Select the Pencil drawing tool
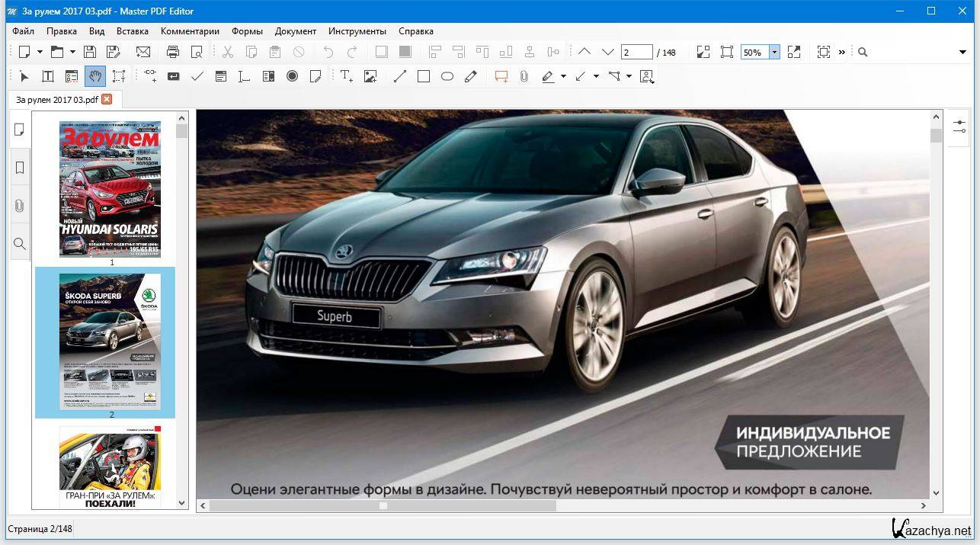Viewport: 980px width, 545px height. 471,76
